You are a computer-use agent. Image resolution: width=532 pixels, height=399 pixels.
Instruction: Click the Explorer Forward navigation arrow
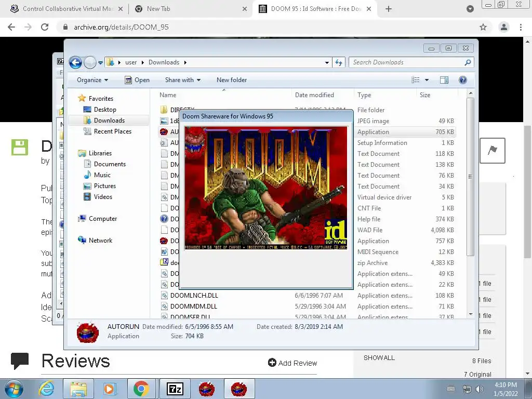(x=90, y=62)
